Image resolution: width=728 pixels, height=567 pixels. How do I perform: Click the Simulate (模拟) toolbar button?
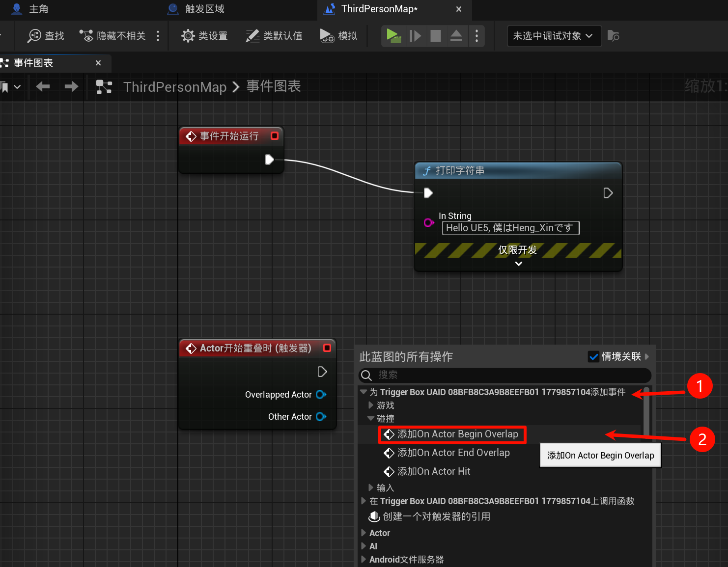338,36
